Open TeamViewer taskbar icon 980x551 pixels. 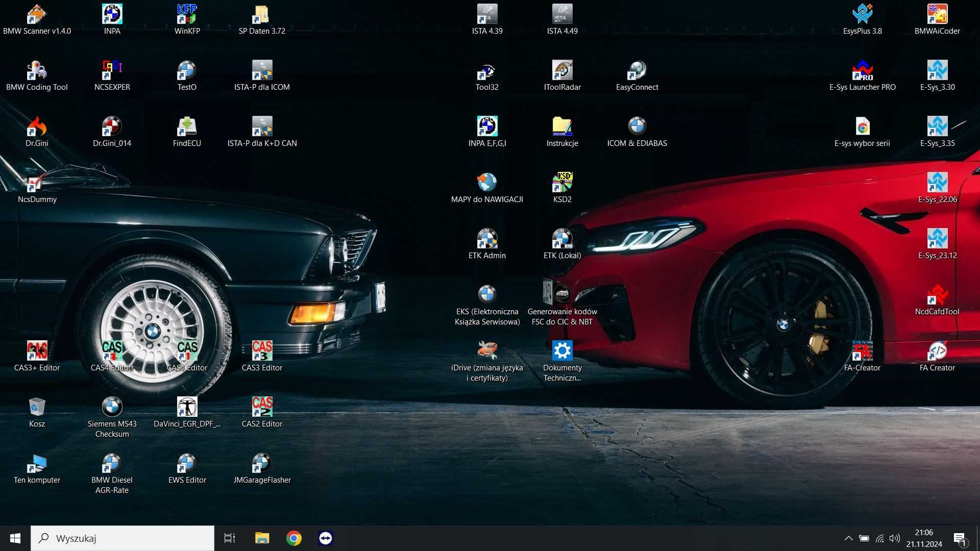pos(326,538)
